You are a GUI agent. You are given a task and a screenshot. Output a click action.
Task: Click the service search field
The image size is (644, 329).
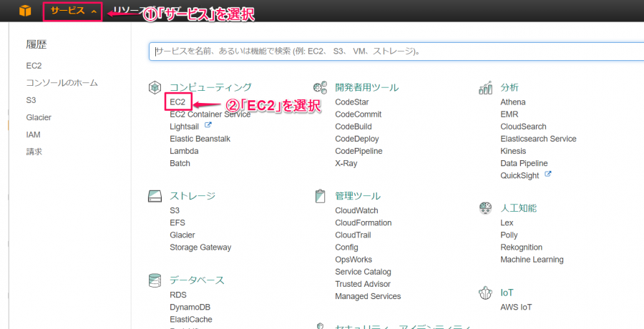point(396,51)
